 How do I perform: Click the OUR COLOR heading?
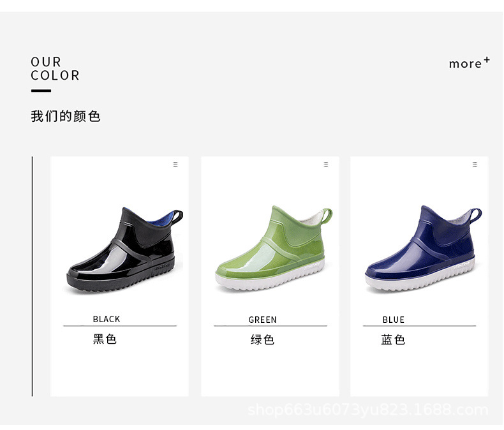55,68
